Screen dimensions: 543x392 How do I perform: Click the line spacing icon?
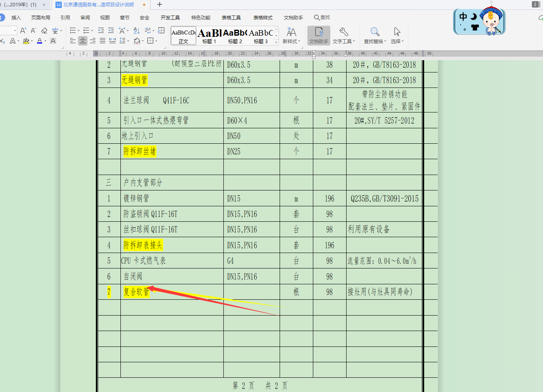coord(122,41)
